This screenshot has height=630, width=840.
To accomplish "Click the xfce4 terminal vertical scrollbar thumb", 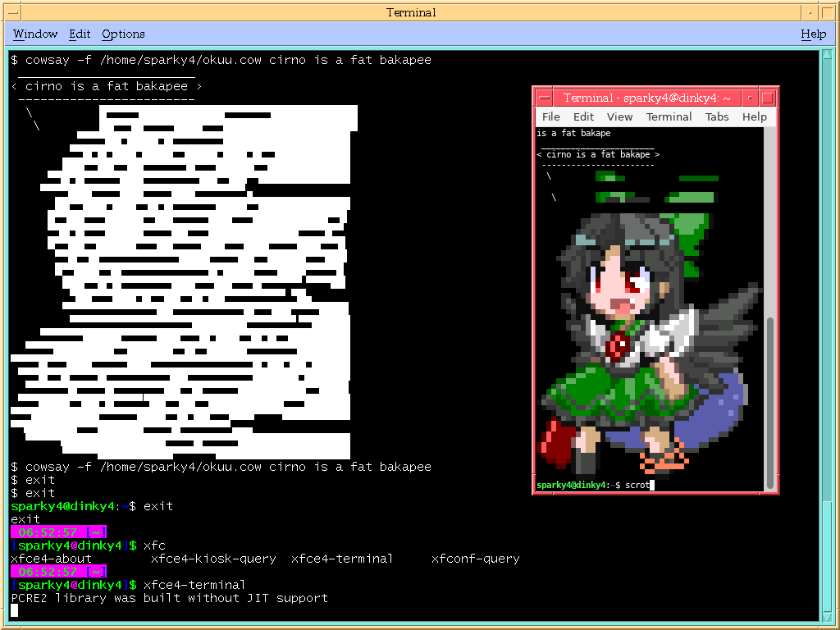I will pos(770,400).
